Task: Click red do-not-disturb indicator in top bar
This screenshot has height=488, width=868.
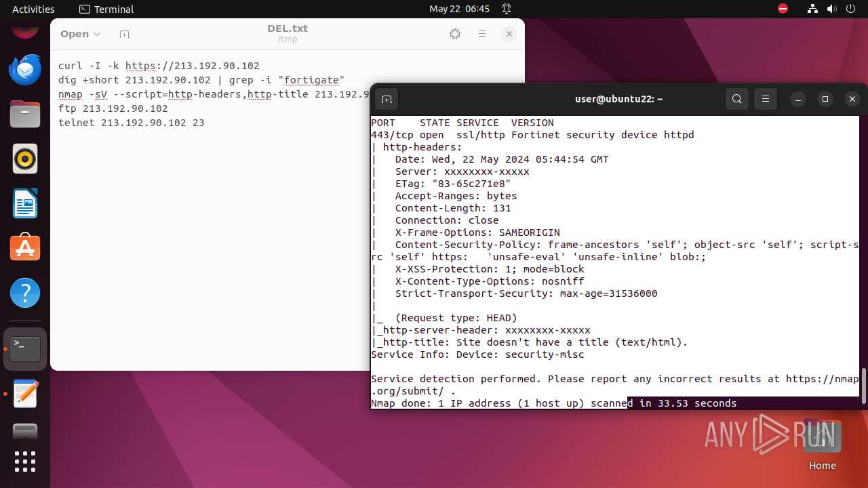Action: coord(783,9)
